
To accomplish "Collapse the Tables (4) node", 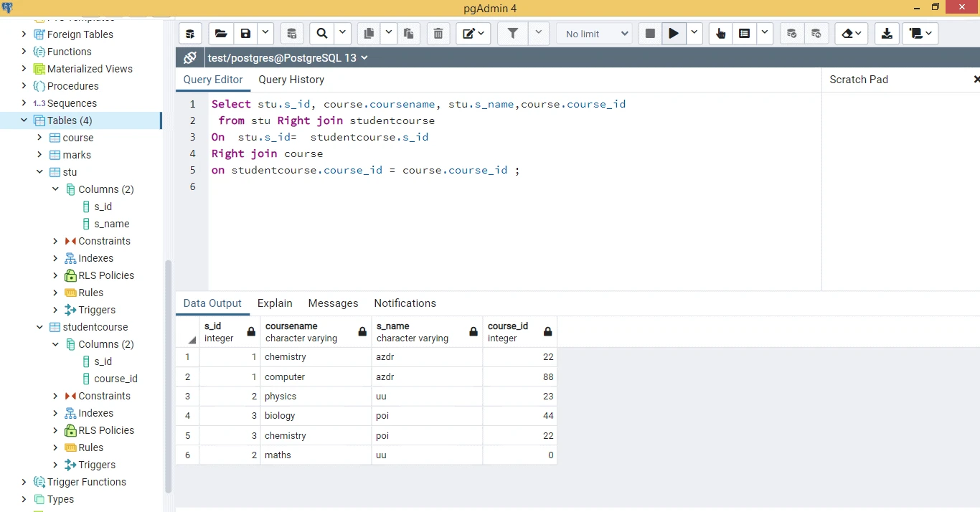I will coord(23,120).
